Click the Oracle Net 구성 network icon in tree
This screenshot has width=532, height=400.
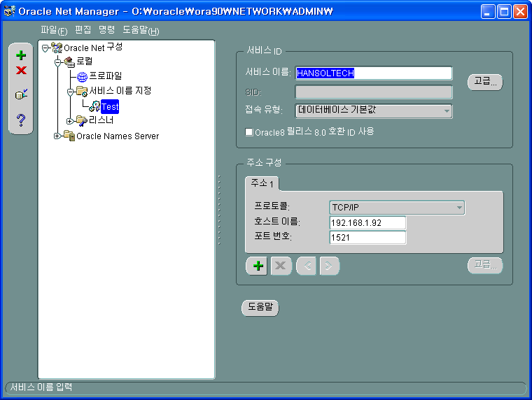[x=57, y=48]
